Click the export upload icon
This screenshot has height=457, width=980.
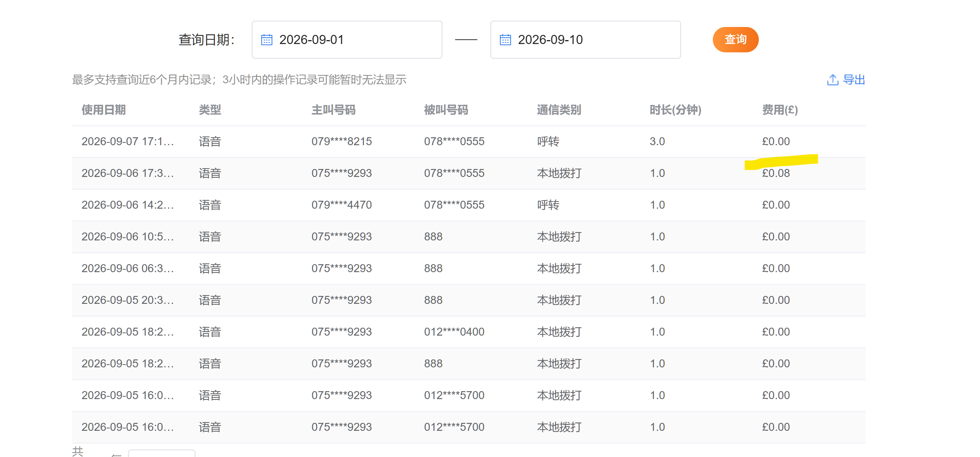coord(833,80)
